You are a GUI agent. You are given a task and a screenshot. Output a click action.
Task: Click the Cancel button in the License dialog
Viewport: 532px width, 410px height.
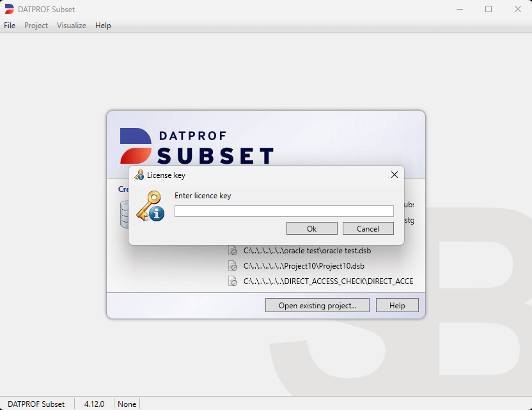point(368,228)
